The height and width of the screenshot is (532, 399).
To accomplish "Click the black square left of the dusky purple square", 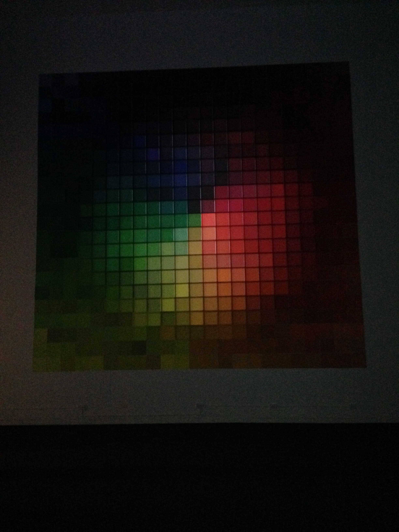I will 194,206.
